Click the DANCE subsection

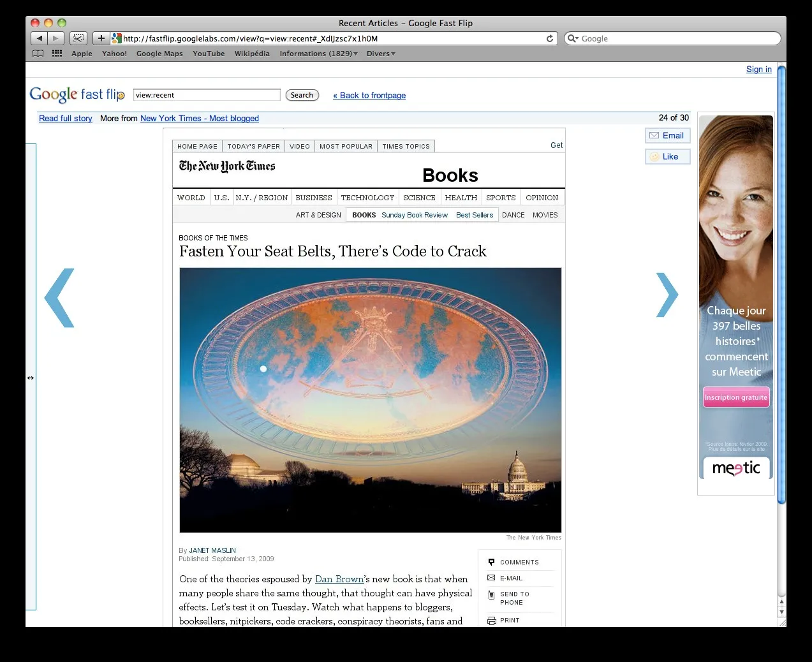(513, 215)
